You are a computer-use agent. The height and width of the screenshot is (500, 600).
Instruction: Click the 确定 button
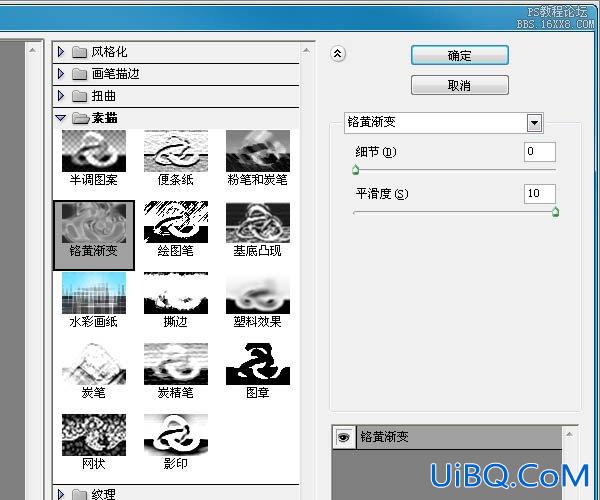point(460,55)
